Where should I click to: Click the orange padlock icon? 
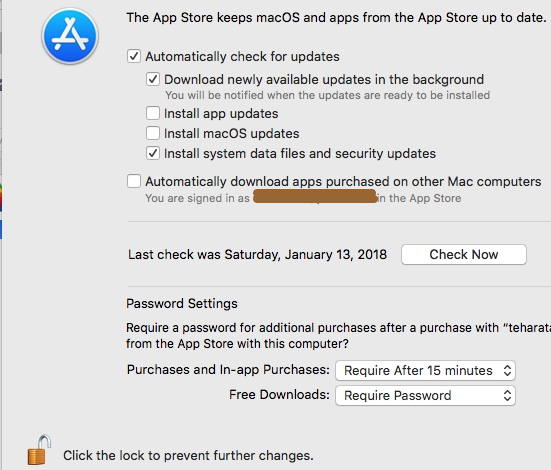39,450
